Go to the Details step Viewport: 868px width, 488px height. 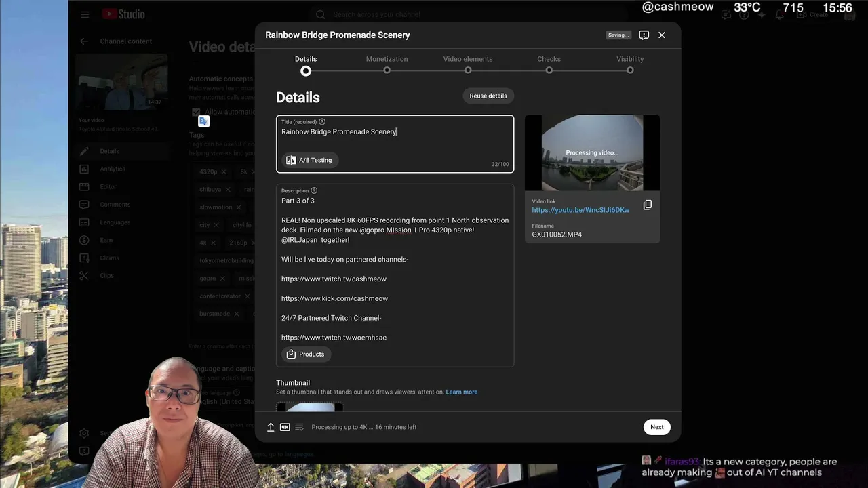click(306, 64)
